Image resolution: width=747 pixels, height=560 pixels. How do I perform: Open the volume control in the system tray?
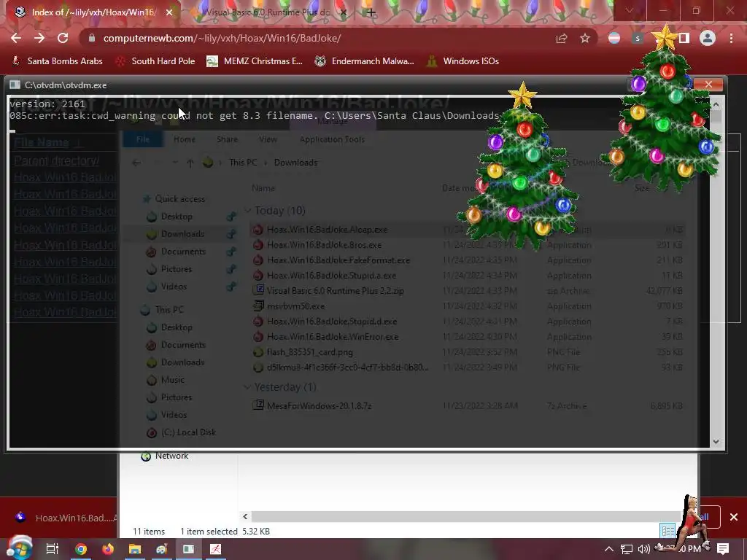pyautogui.click(x=643, y=549)
